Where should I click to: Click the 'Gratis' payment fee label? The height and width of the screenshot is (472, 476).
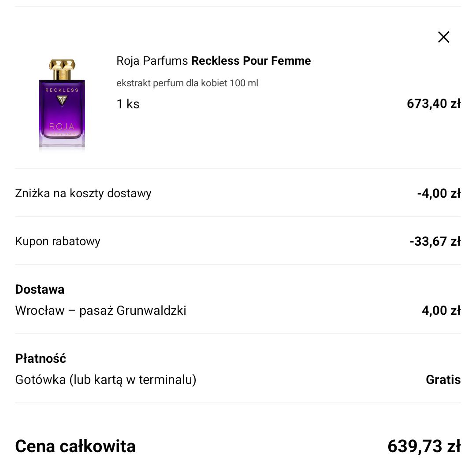(x=443, y=380)
